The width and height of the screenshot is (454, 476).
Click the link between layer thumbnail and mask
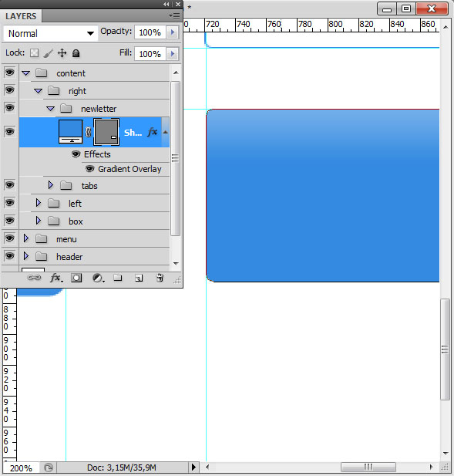[x=88, y=132]
